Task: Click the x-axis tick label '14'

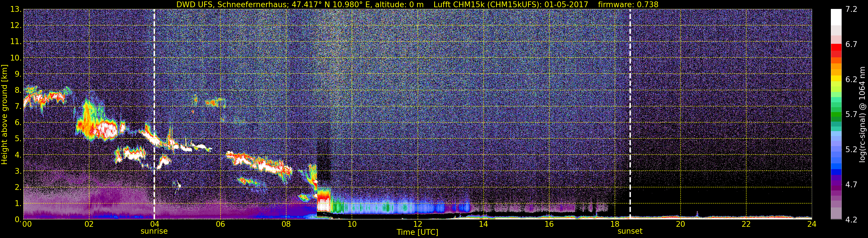Action: (483, 224)
